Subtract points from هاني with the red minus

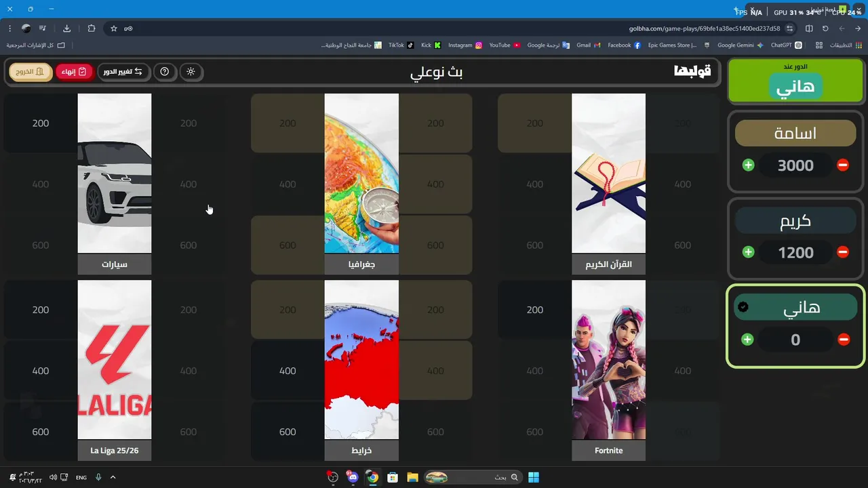click(844, 340)
